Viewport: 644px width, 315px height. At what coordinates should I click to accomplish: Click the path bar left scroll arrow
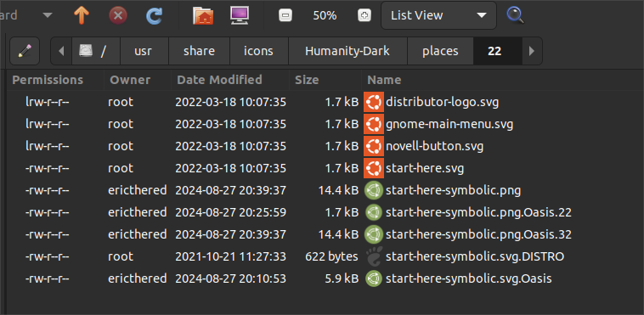click(61, 51)
